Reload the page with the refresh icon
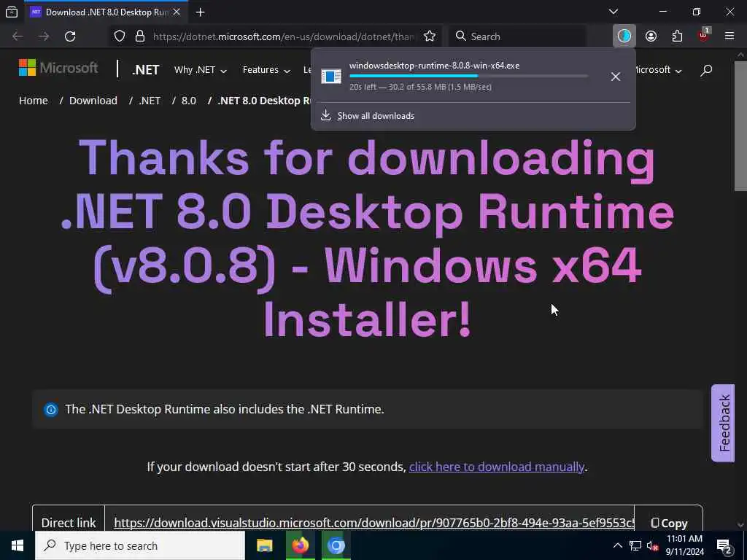The width and height of the screenshot is (747, 560). click(70, 36)
